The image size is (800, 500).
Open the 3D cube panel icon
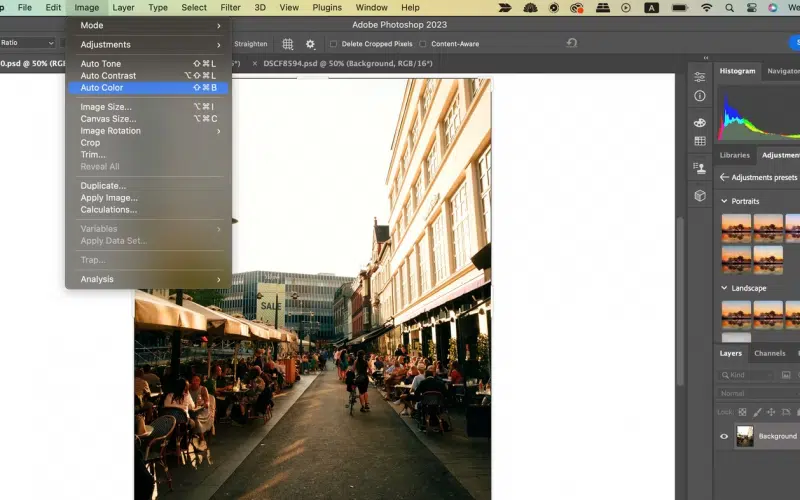point(700,195)
